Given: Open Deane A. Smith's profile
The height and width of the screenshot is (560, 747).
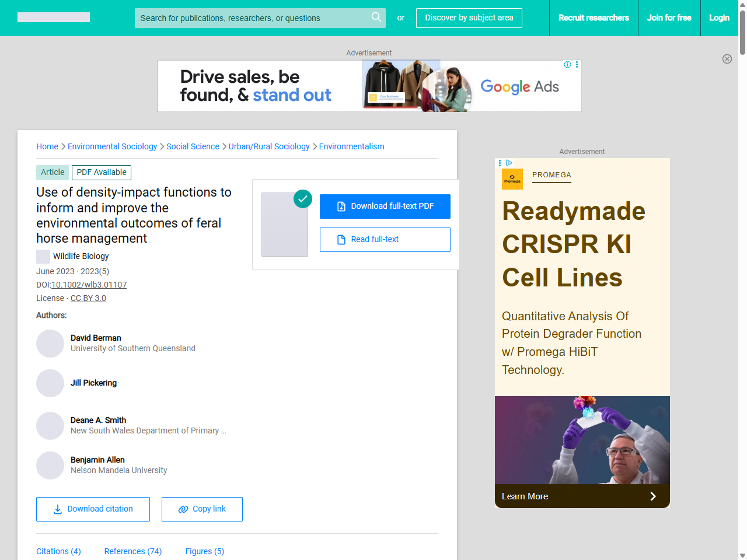Looking at the screenshot, I should click(x=98, y=420).
